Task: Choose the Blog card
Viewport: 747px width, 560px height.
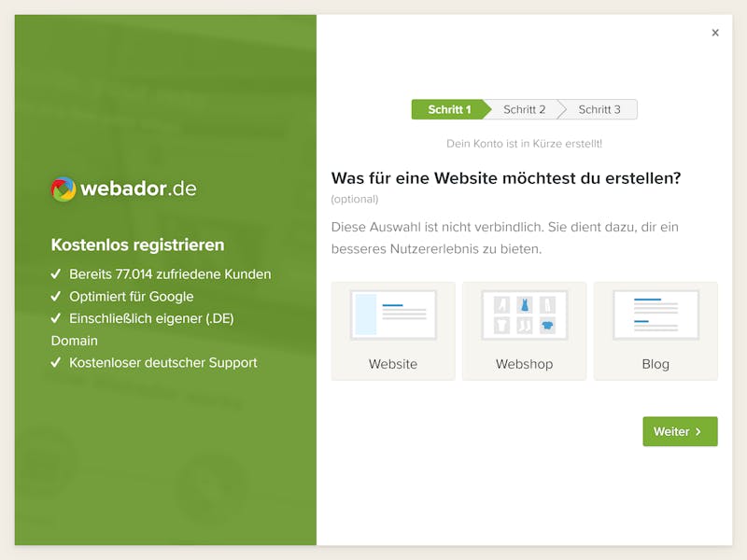Action: click(x=655, y=331)
